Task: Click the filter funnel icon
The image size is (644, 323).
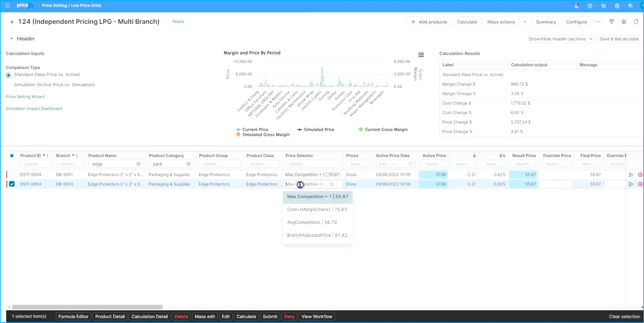Action: 612,22
